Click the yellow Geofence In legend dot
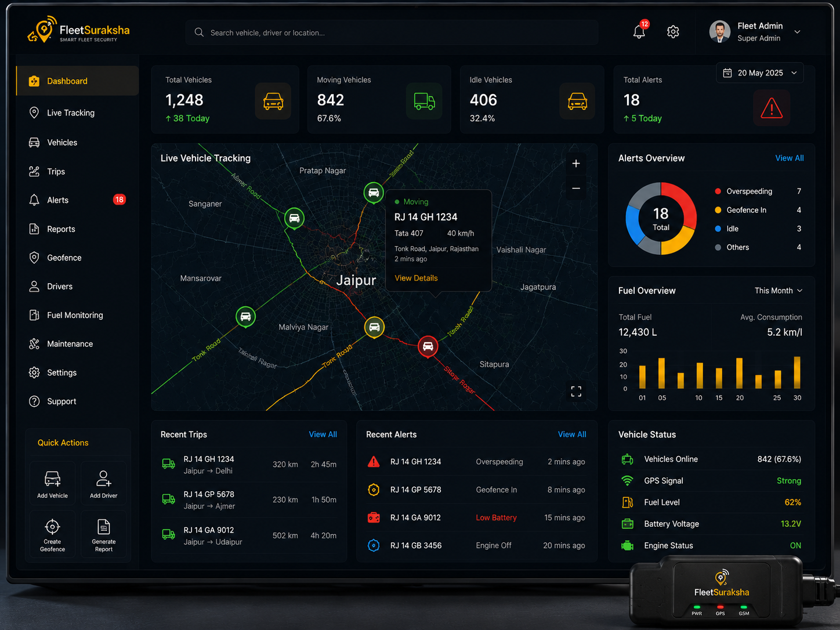 click(718, 210)
